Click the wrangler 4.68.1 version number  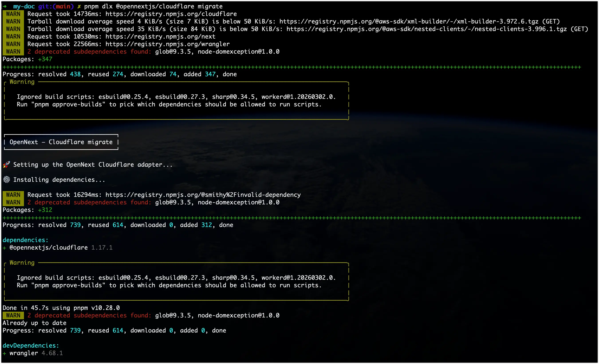point(52,353)
